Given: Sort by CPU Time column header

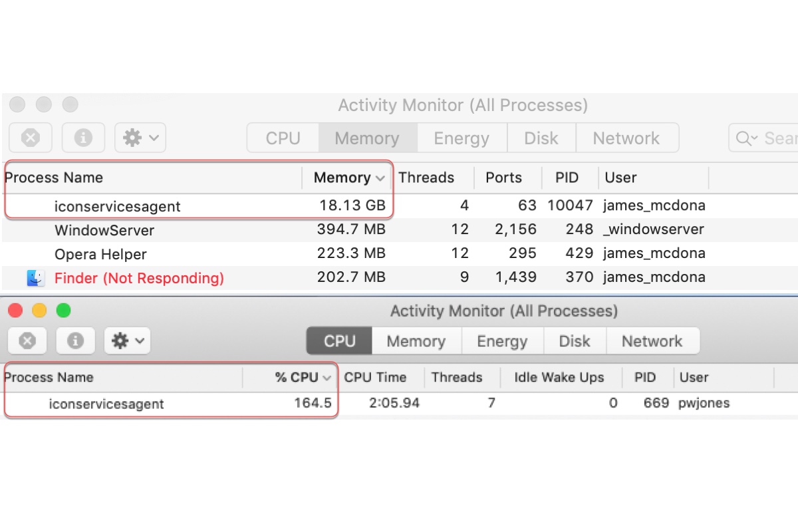Looking at the screenshot, I should pyautogui.click(x=375, y=377).
